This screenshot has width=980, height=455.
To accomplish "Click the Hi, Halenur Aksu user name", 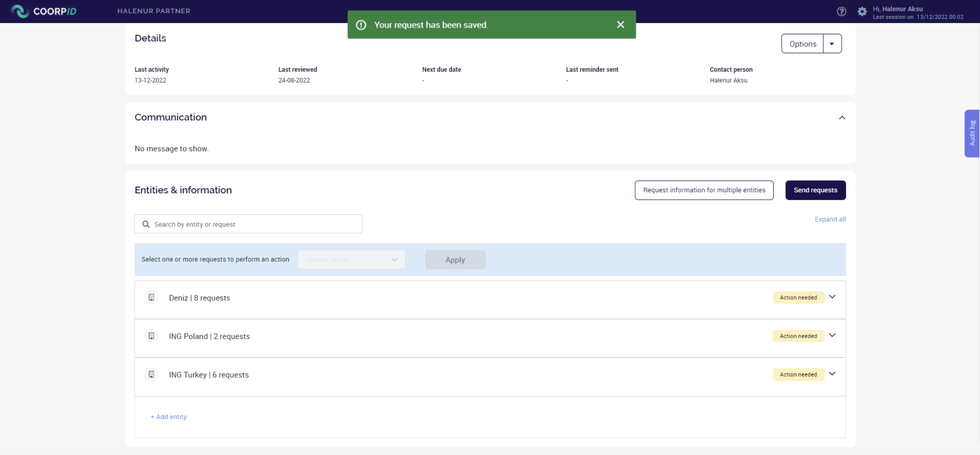I will 897,8.
